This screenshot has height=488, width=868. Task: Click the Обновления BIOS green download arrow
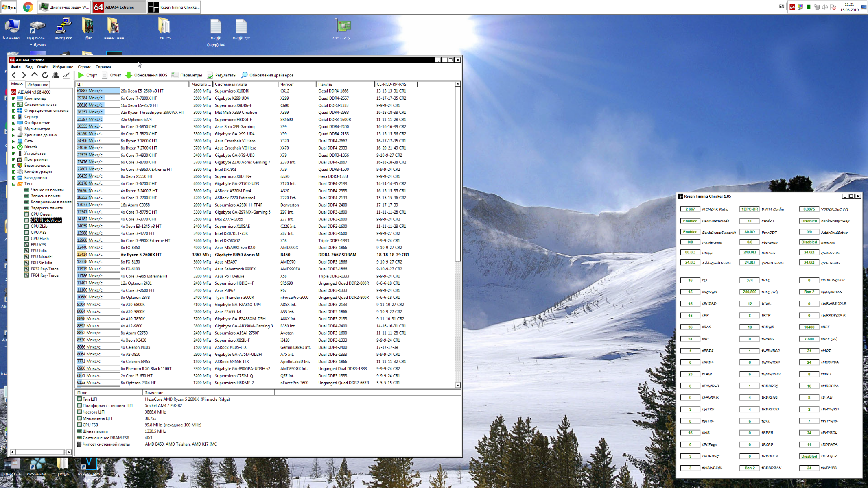click(129, 75)
